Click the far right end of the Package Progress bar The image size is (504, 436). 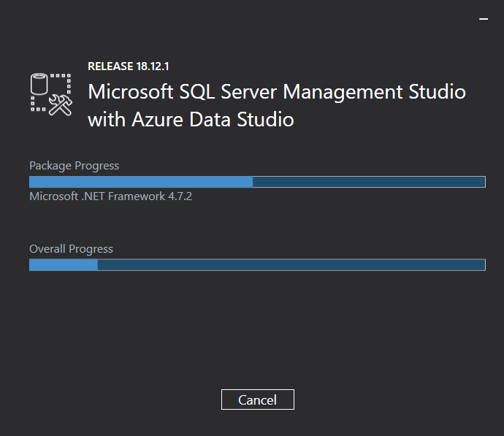484,182
